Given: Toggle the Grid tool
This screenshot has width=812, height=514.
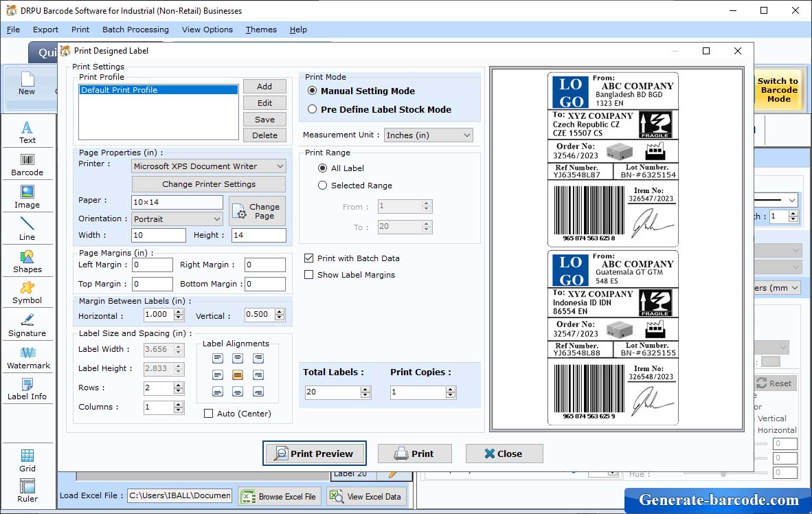Looking at the screenshot, I should [27, 460].
